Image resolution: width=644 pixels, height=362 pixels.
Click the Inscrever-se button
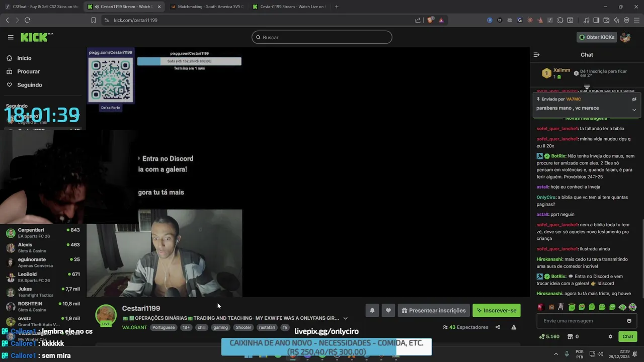(497, 310)
